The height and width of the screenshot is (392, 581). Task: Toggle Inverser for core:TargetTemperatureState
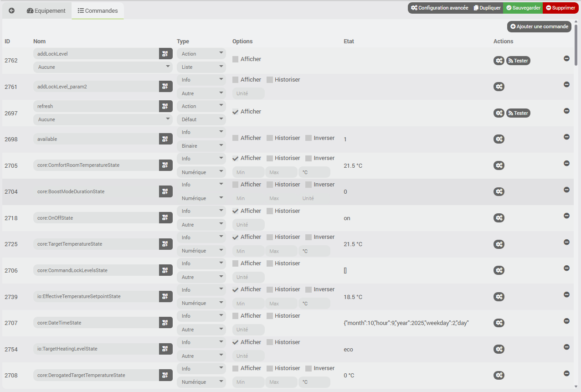point(308,237)
